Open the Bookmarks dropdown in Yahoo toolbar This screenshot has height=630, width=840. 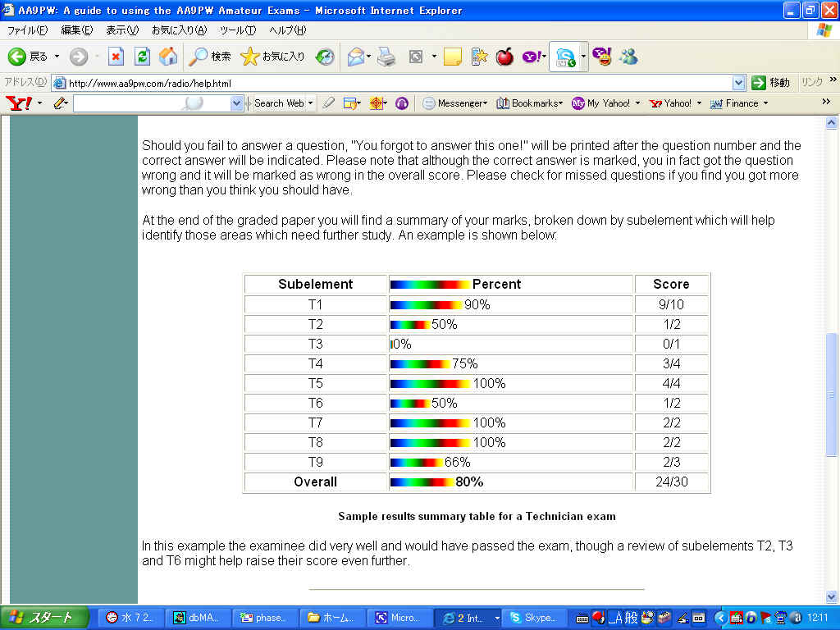coord(529,103)
